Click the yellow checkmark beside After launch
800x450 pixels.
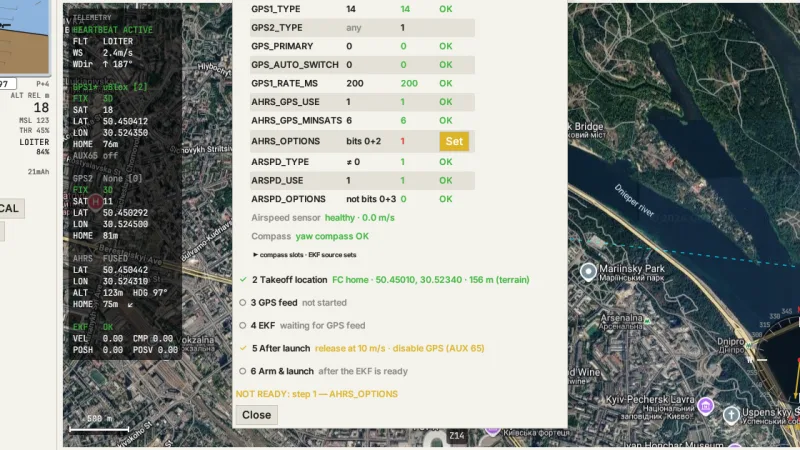coord(243,348)
